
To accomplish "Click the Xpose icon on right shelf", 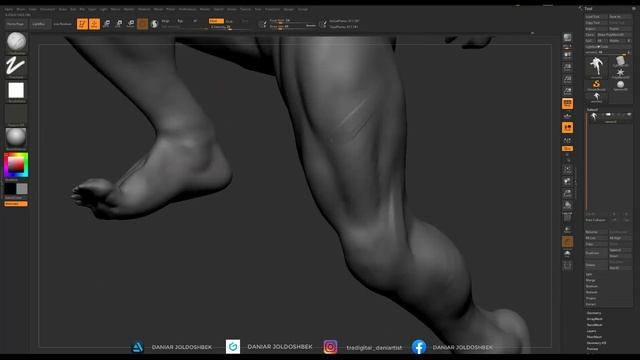I will tap(567, 266).
